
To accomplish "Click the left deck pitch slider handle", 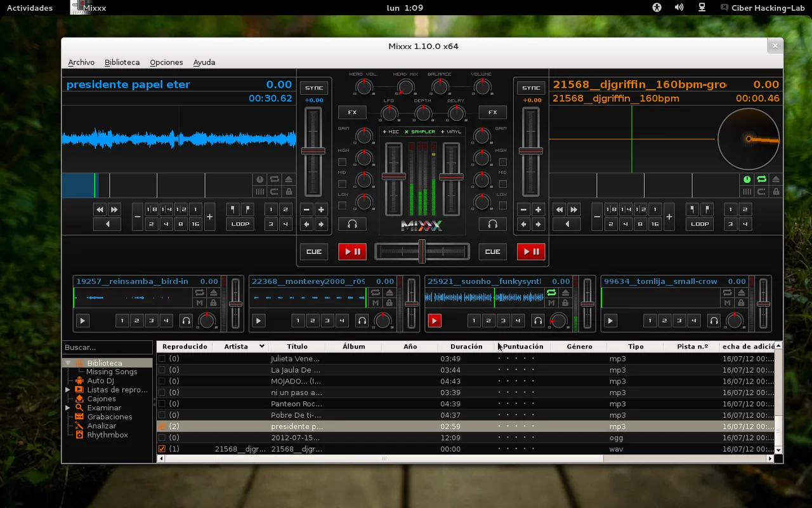I will click(x=313, y=151).
